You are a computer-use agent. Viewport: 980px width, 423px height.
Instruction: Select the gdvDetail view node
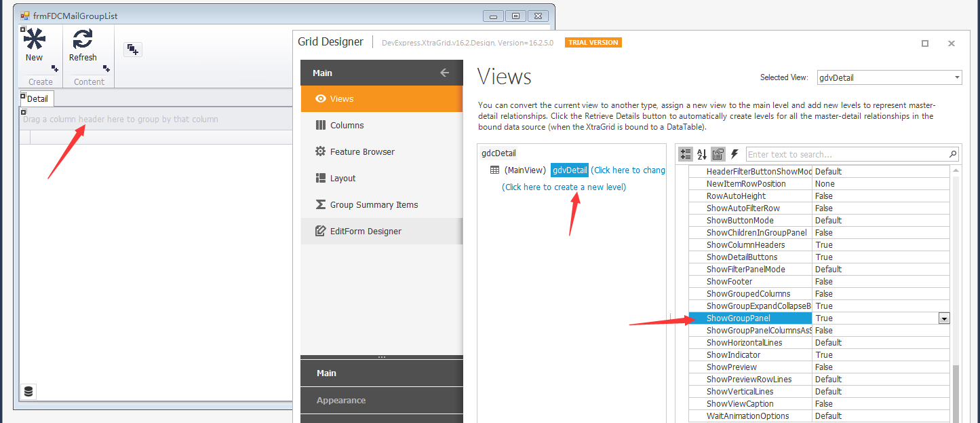[x=569, y=170]
